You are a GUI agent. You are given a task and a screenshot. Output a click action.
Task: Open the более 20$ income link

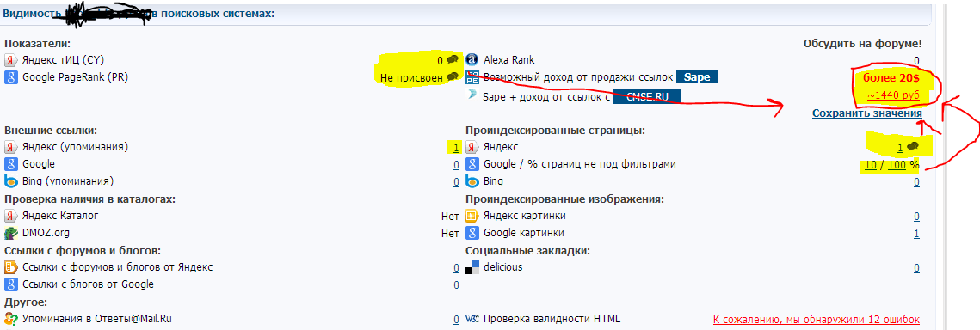pos(891,78)
